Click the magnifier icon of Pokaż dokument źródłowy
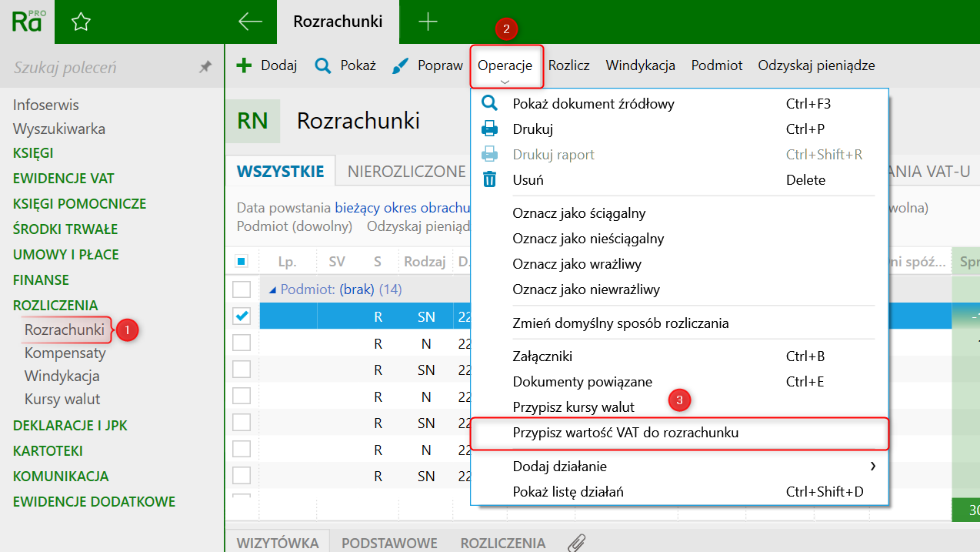The height and width of the screenshot is (552, 980). tap(489, 103)
